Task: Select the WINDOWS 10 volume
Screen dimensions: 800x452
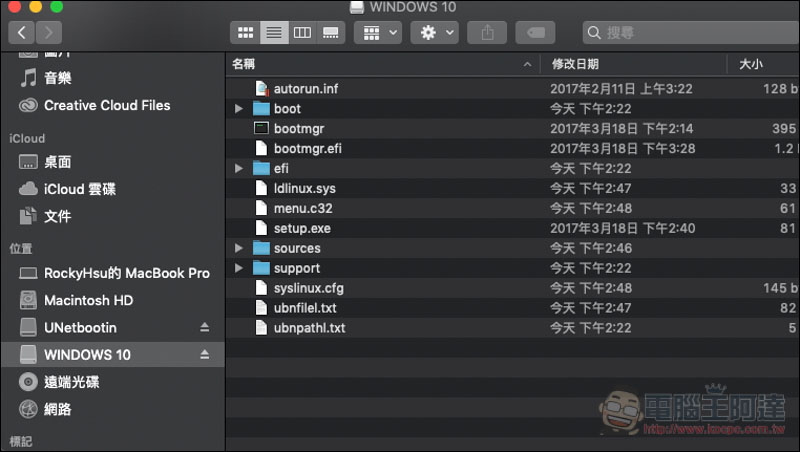Action: click(x=112, y=355)
